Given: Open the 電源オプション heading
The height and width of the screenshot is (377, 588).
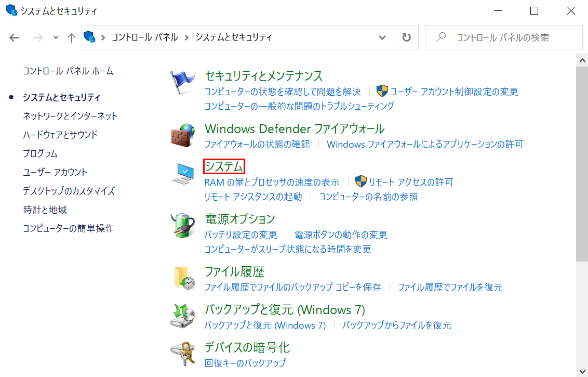Looking at the screenshot, I should click(x=240, y=219).
